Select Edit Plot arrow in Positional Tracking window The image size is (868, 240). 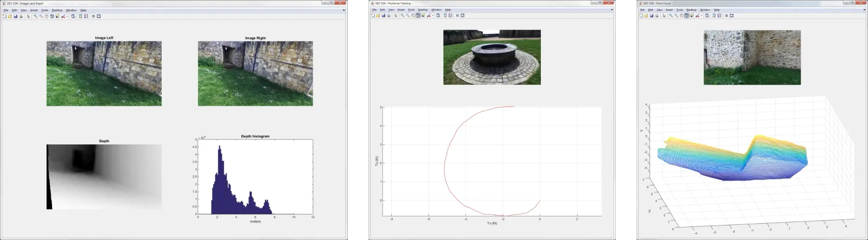[x=395, y=16]
